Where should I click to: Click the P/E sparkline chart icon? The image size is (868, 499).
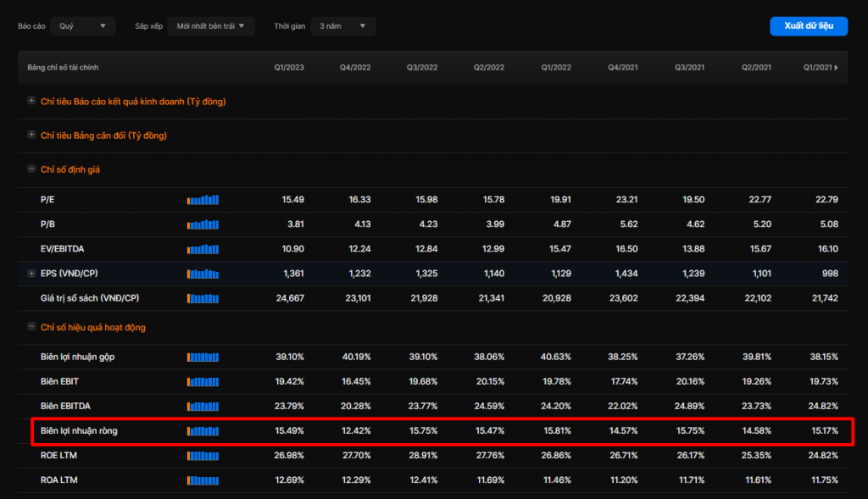[203, 200]
